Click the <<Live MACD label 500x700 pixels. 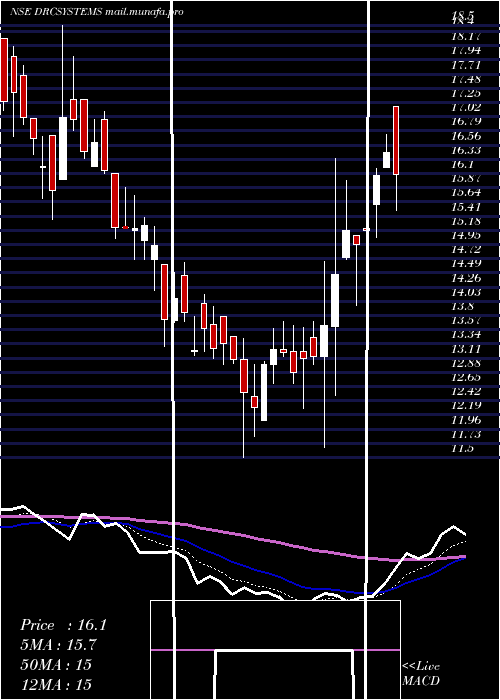coord(421,673)
